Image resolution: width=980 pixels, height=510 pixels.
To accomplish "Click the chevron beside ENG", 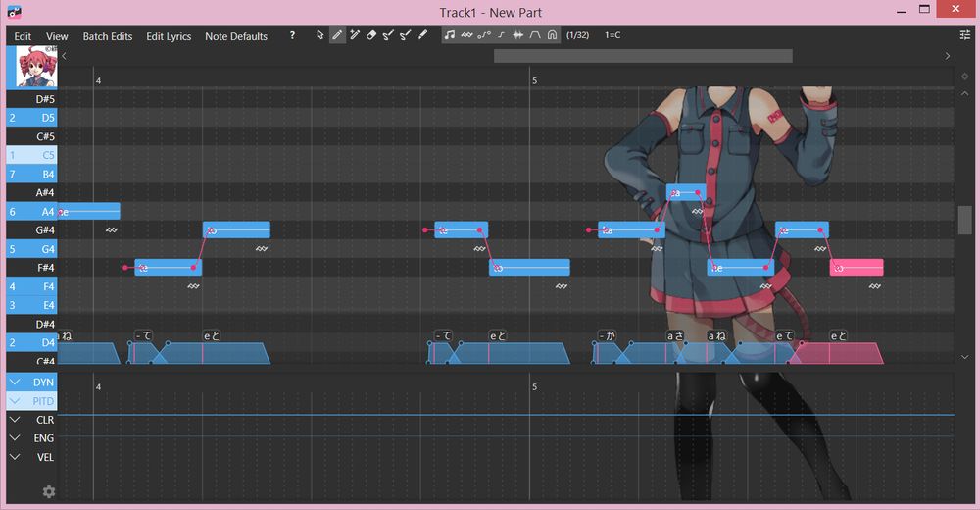I will [x=15, y=438].
